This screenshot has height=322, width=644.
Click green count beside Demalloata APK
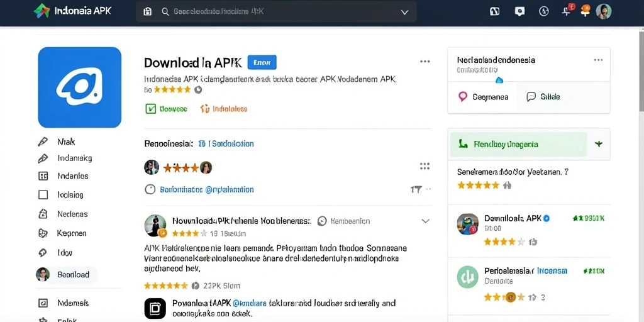click(589, 218)
